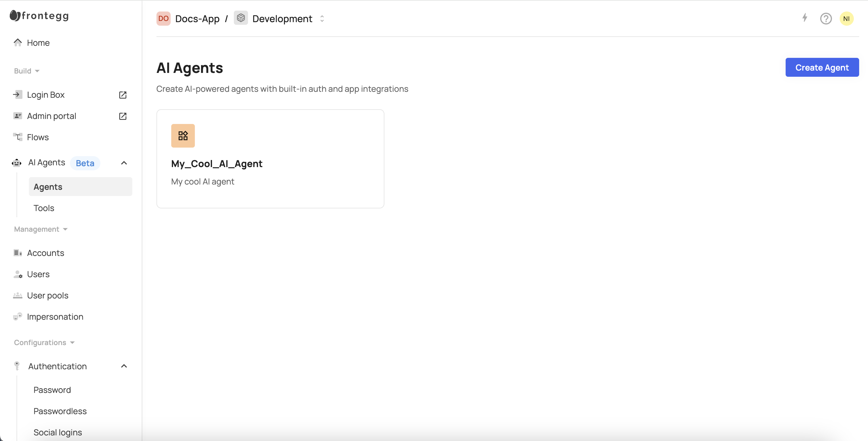Screen dimensions: 868x441
Task: Open Login Box external link icon
Action: [123, 95]
